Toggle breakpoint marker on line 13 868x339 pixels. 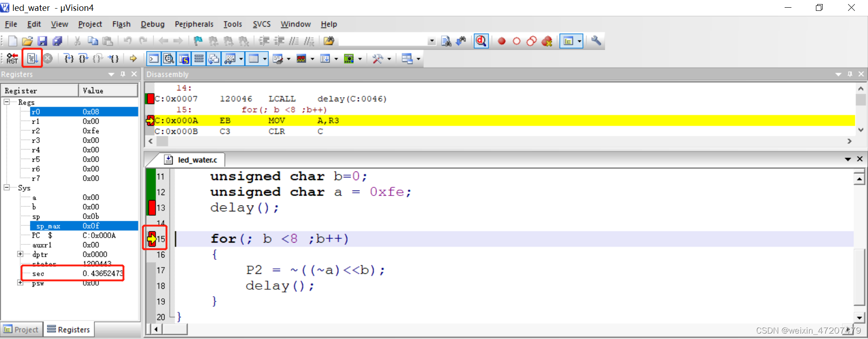click(152, 208)
